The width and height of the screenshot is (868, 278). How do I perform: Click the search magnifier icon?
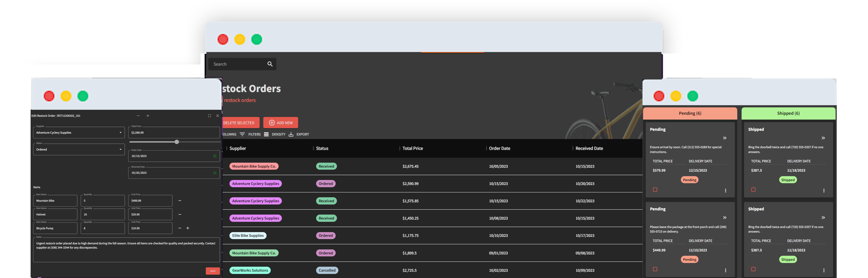point(270,64)
